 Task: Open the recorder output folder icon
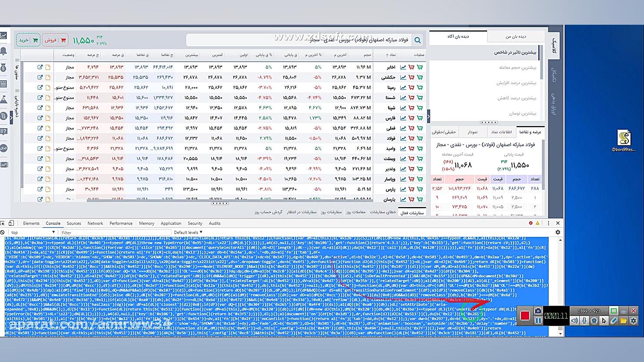click(x=624, y=321)
